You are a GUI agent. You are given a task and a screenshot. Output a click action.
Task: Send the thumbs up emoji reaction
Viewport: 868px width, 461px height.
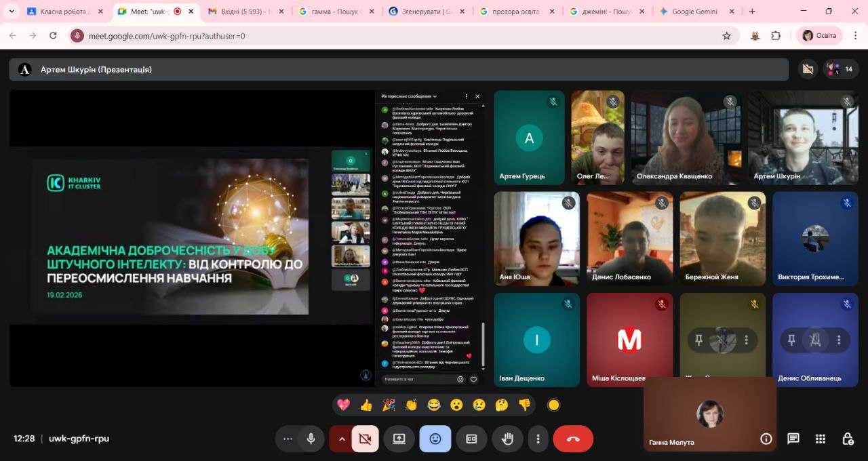(366, 405)
